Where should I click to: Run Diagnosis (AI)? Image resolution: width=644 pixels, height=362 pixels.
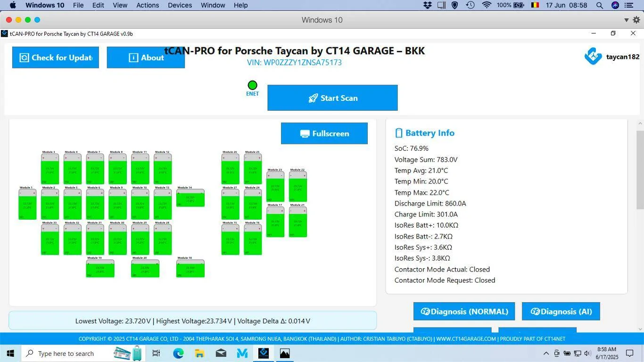[561, 312]
